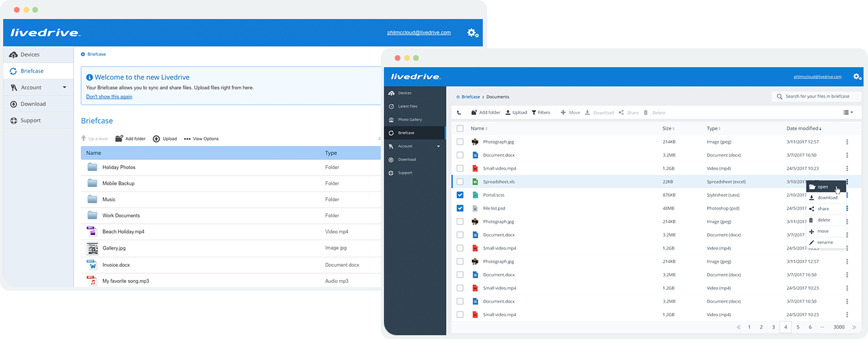Go to page 5 in the pagination

pyautogui.click(x=798, y=327)
